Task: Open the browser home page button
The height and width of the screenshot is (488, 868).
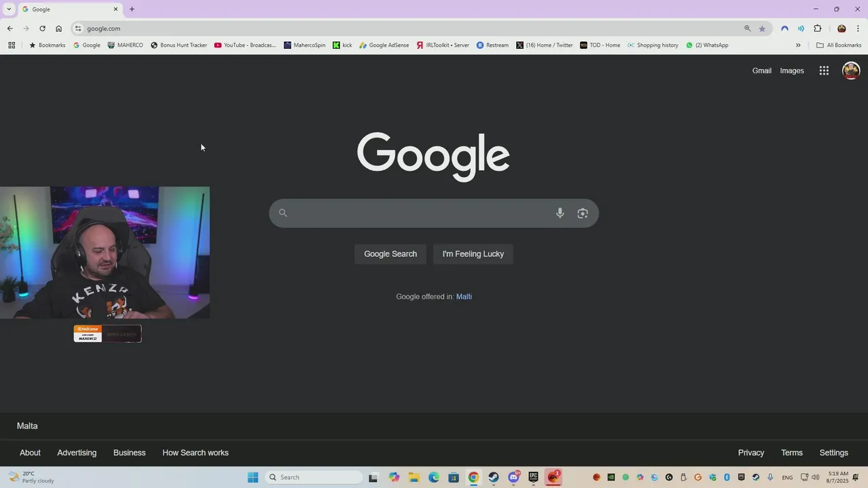Action: (x=59, y=28)
